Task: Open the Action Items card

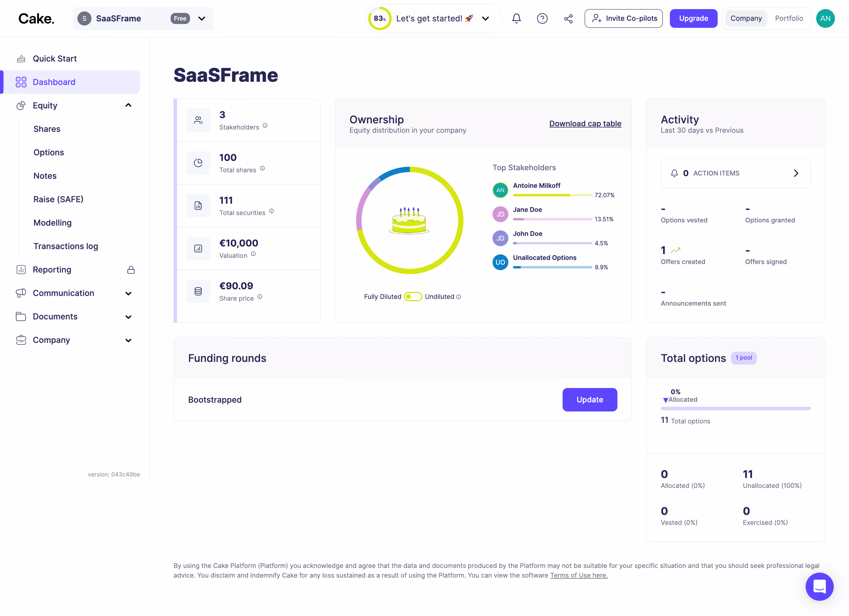Action: [736, 173]
